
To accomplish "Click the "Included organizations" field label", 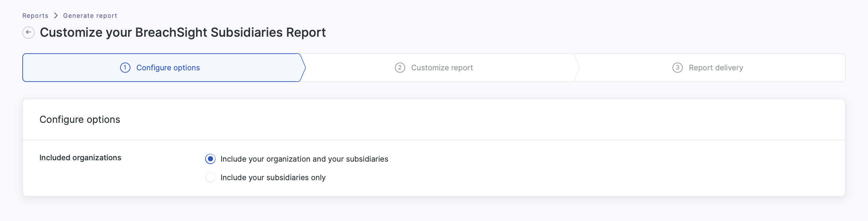I will click(x=80, y=158).
